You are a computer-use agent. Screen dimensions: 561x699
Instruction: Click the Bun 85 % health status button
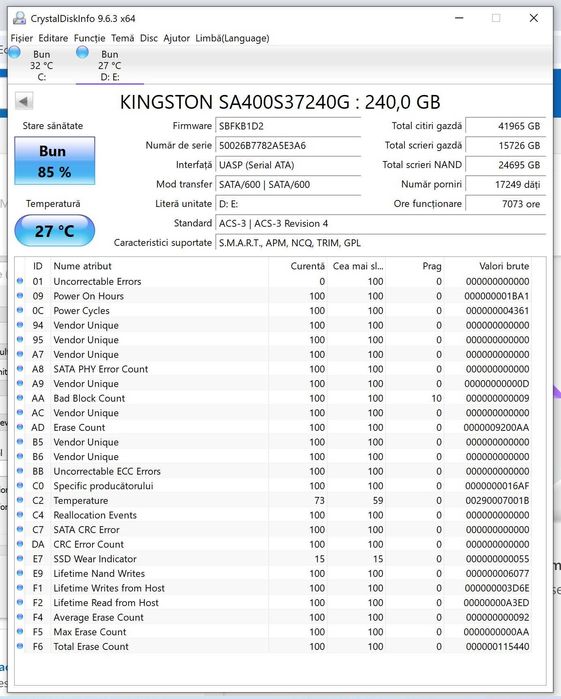(55, 161)
